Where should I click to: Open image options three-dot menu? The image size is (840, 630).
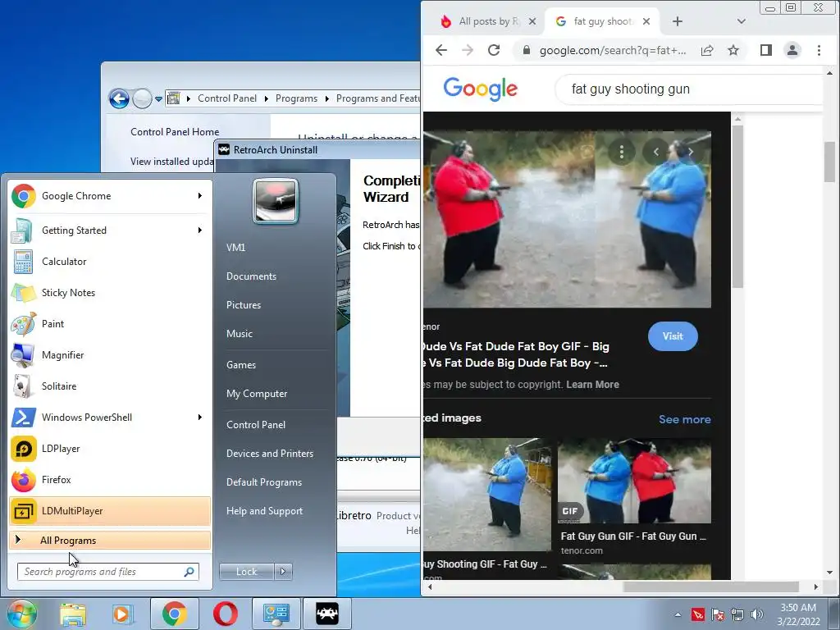pyautogui.click(x=622, y=152)
